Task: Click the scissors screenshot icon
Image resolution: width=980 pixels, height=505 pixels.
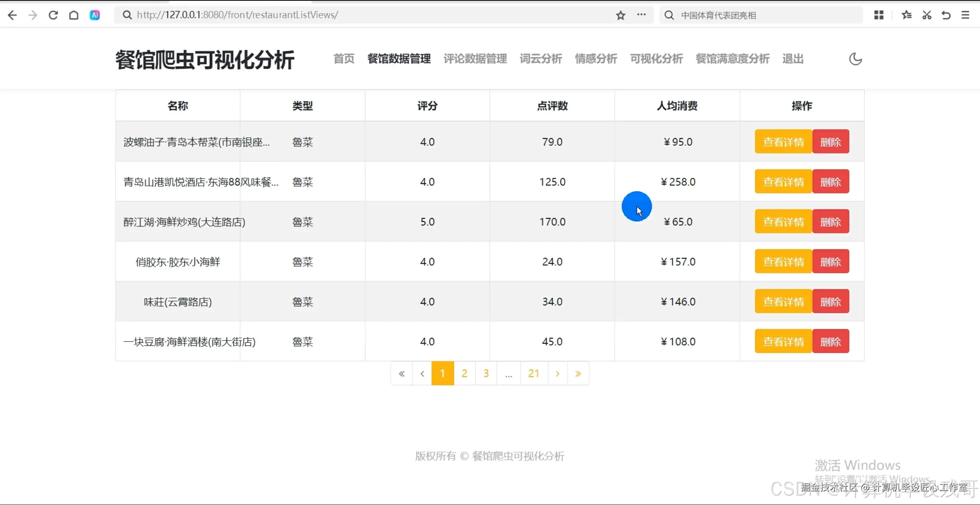Action: pyautogui.click(x=926, y=15)
